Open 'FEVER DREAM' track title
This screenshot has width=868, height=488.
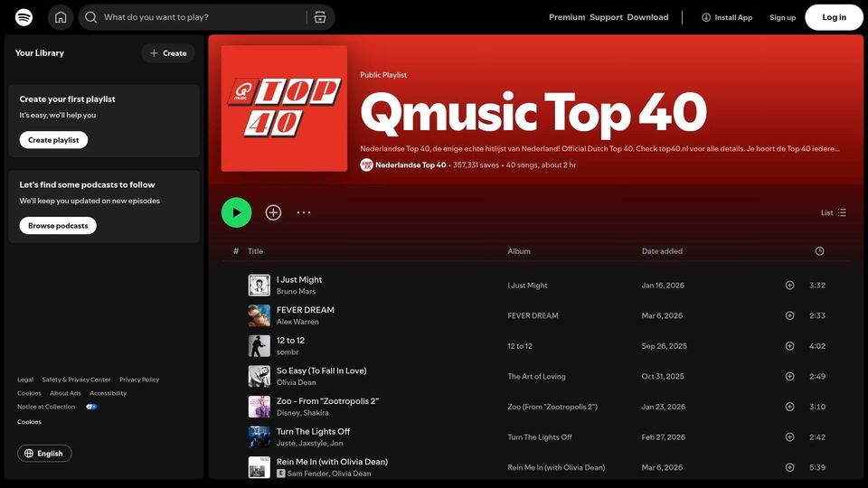pyautogui.click(x=306, y=310)
